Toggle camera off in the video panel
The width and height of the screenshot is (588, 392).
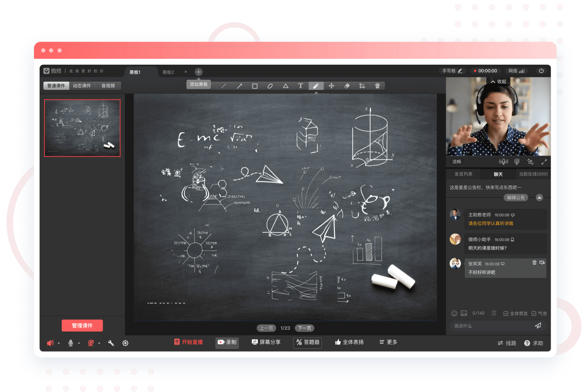point(517,162)
